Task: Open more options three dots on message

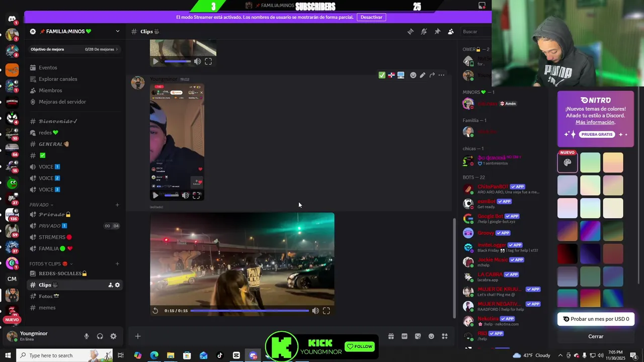Action: [441, 75]
